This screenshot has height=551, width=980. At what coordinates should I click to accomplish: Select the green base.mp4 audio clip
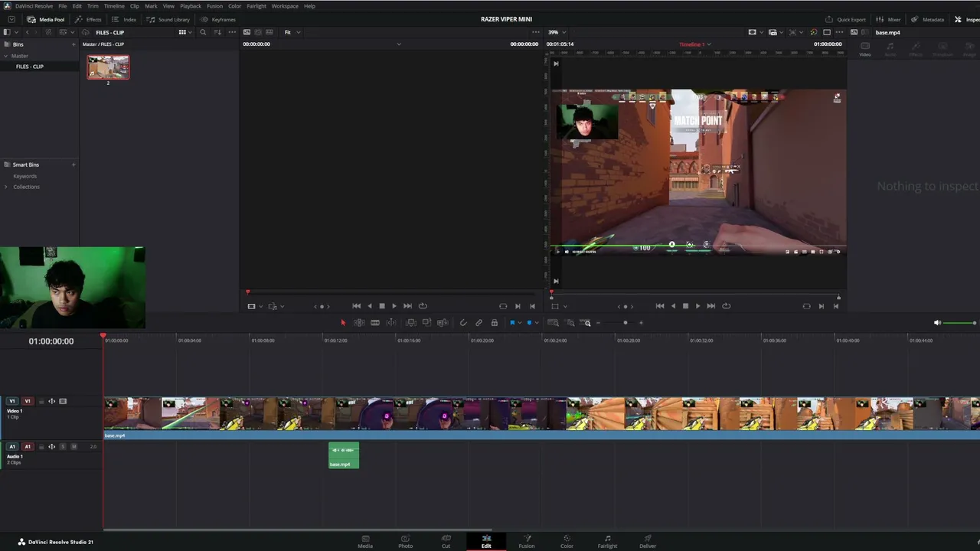click(344, 455)
